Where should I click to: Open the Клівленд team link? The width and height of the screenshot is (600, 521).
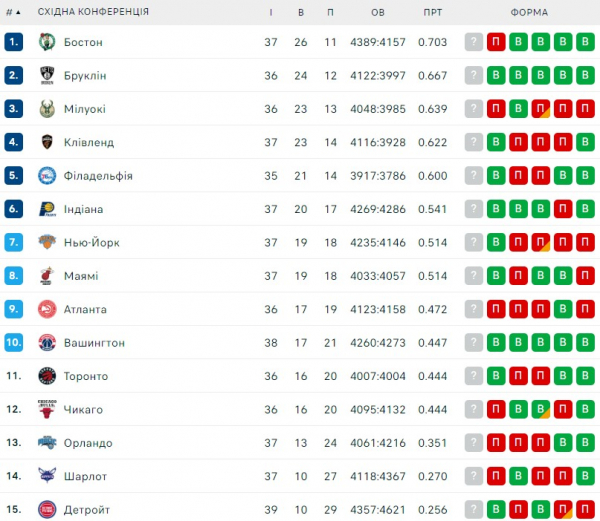point(90,142)
